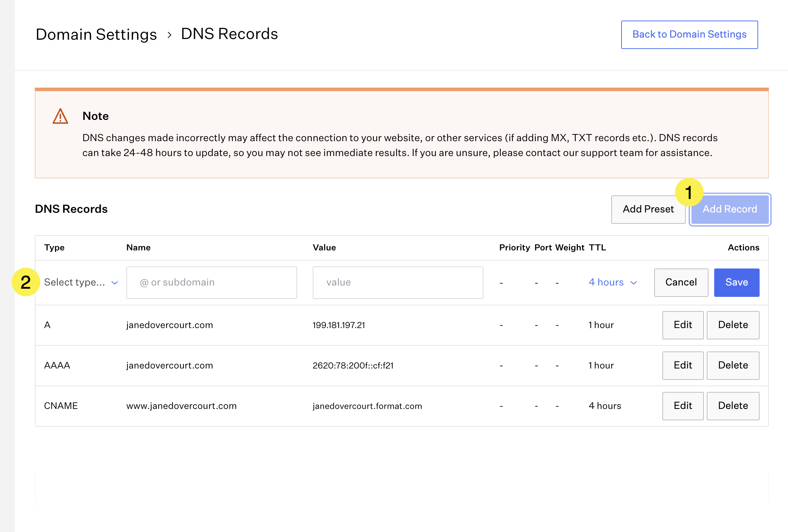This screenshot has height=532, width=788.
Task: Click the Value column header
Action: pyautogui.click(x=324, y=248)
